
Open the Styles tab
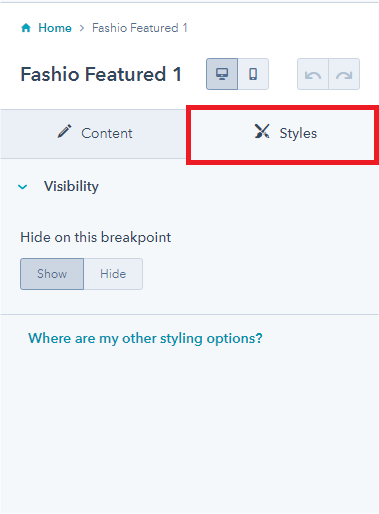pos(283,134)
